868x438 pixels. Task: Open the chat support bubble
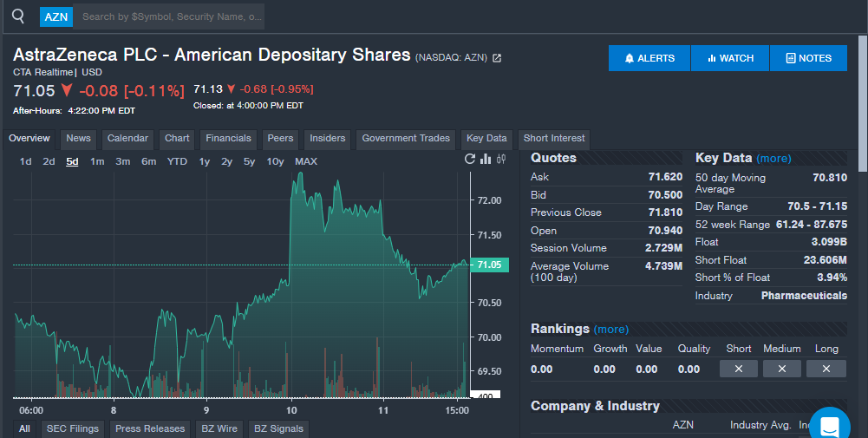click(x=830, y=426)
